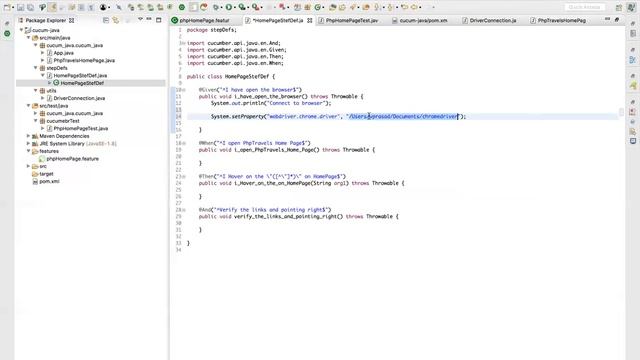Select PhpHomePageTest.java in Package Explorer tree
The width and height of the screenshot is (640, 360).
[81, 128]
